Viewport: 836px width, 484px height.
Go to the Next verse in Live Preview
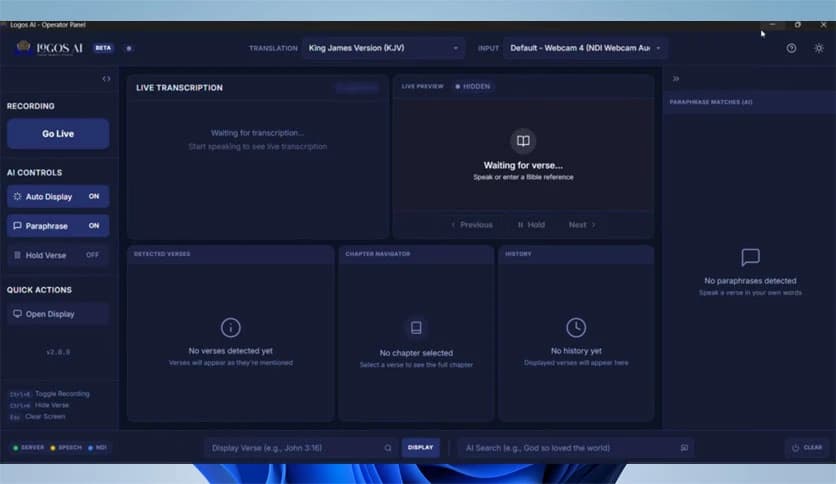(x=581, y=225)
